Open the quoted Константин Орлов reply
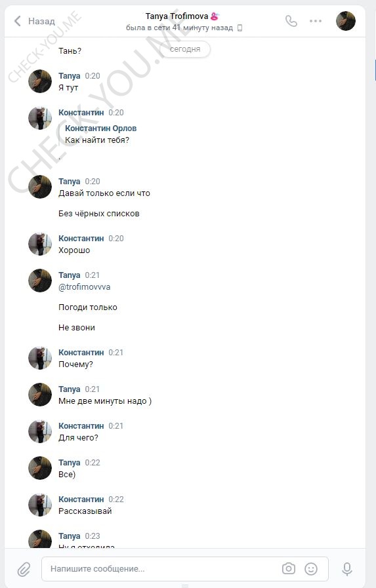The width and height of the screenshot is (376, 588). click(100, 134)
